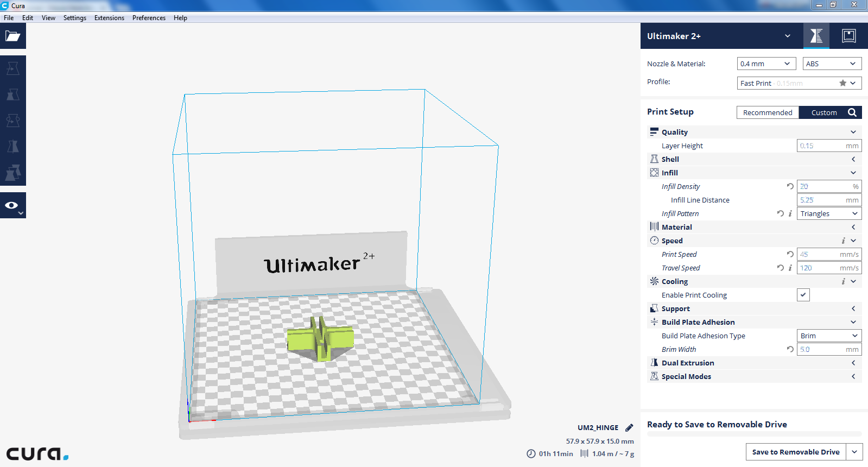Viewport: 868px width, 467px height.
Task: Open the Preferences menu
Action: click(x=149, y=18)
